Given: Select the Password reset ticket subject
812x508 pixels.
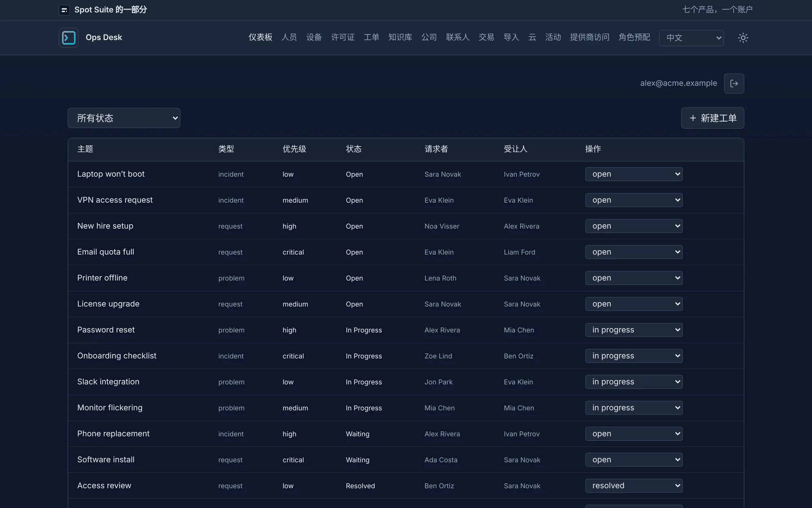Looking at the screenshot, I should click(106, 330).
